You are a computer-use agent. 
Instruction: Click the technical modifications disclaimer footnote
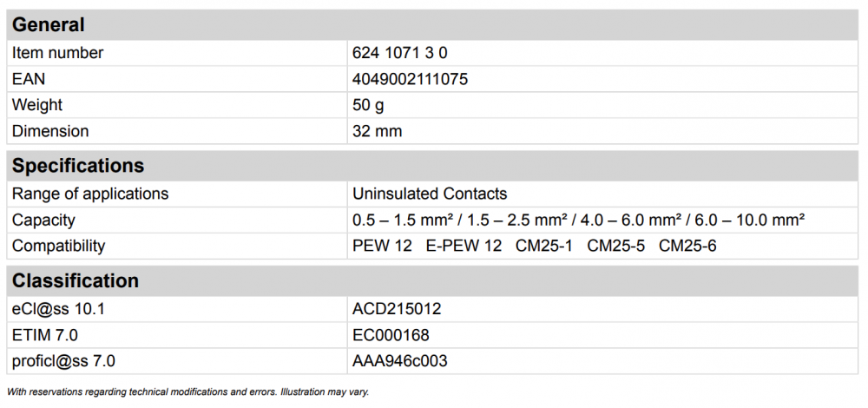pyautogui.click(x=187, y=392)
